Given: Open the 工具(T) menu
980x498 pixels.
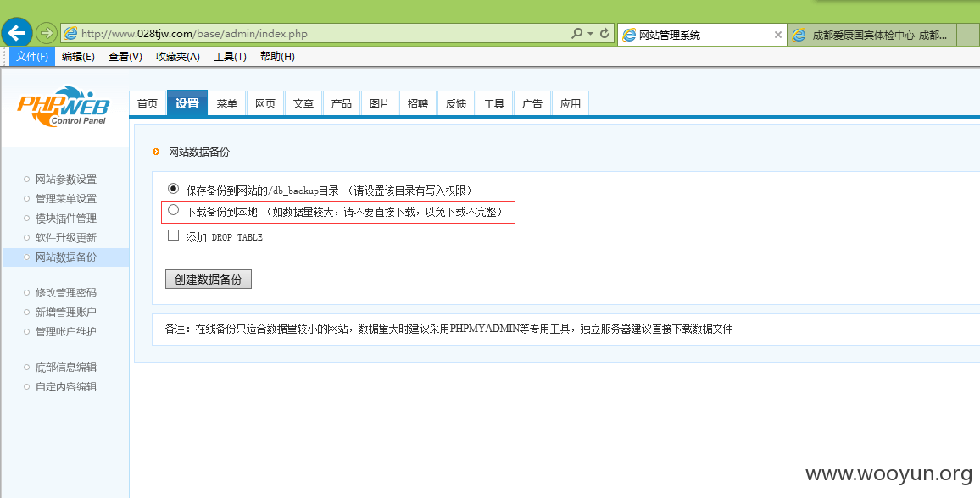Looking at the screenshot, I should [x=230, y=56].
